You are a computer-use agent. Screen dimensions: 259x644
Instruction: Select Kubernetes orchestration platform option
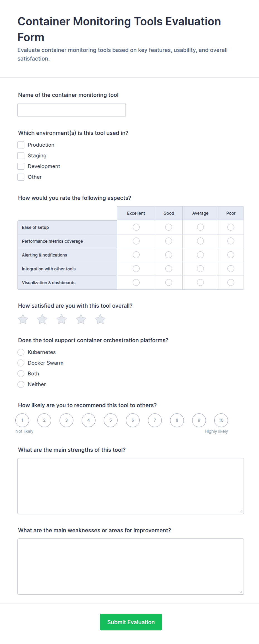click(21, 352)
